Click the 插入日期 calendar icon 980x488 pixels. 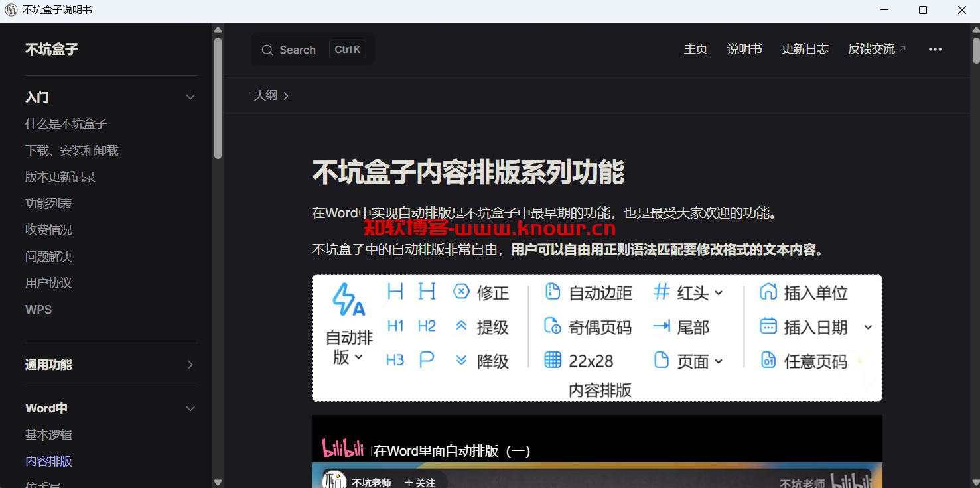point(768,326)
